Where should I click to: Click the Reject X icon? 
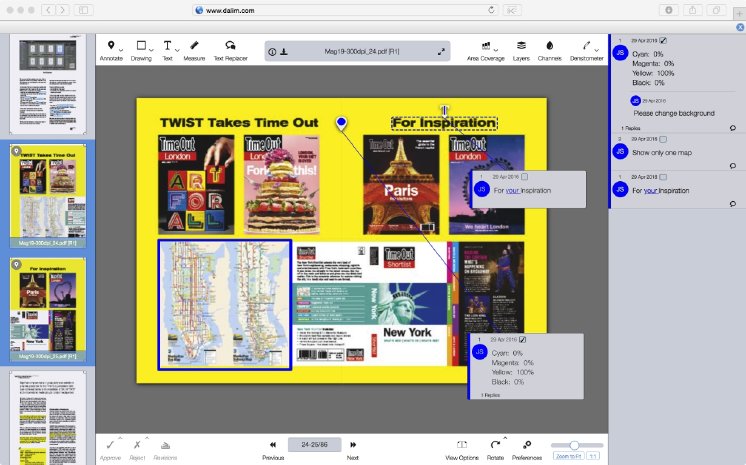137,445
